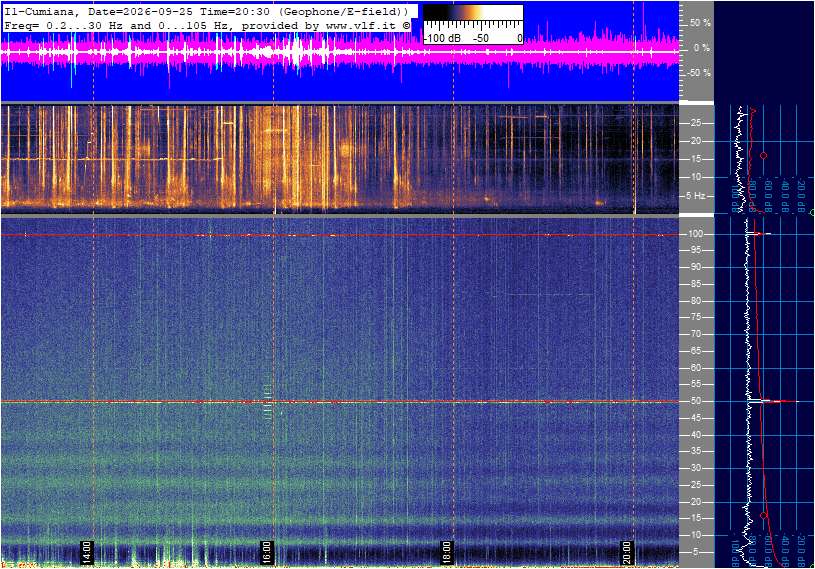Click the 55 tick on E-field axis
The image size is (815, 569).
695,385
